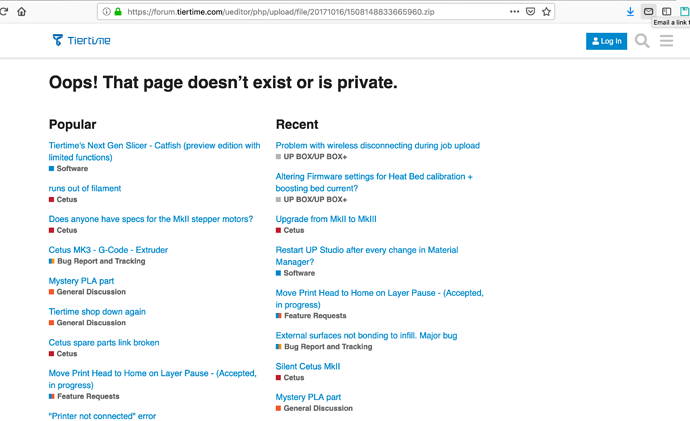Open 'Upgrade from MkII to MkIII' topic
The width and height of the screenshot is (690, 421).
(326, 219)
